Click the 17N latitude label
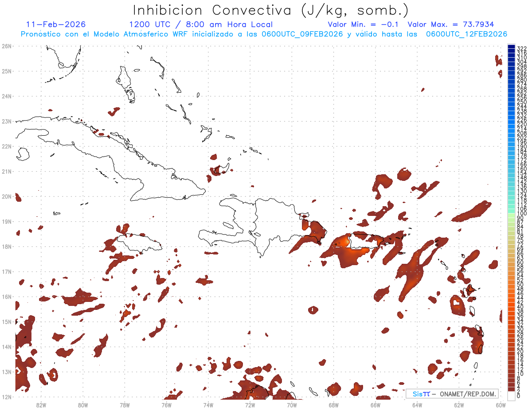Image resolution: width=532 pixels, height=411 pixels. pyautogui.click(x=6, y=271)
